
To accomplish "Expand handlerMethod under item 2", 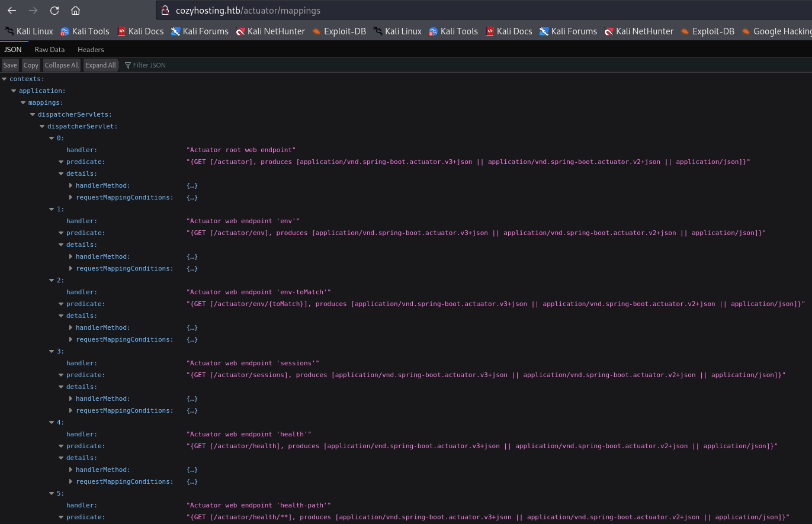I will [71, 327].
